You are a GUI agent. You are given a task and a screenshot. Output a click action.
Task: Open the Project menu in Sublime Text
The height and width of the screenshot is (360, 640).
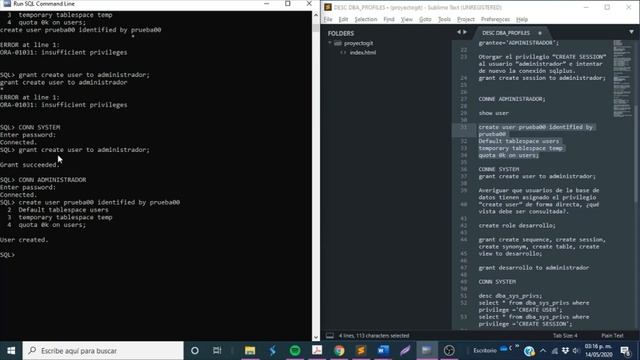pyautogui.click(x=466, y=19)
